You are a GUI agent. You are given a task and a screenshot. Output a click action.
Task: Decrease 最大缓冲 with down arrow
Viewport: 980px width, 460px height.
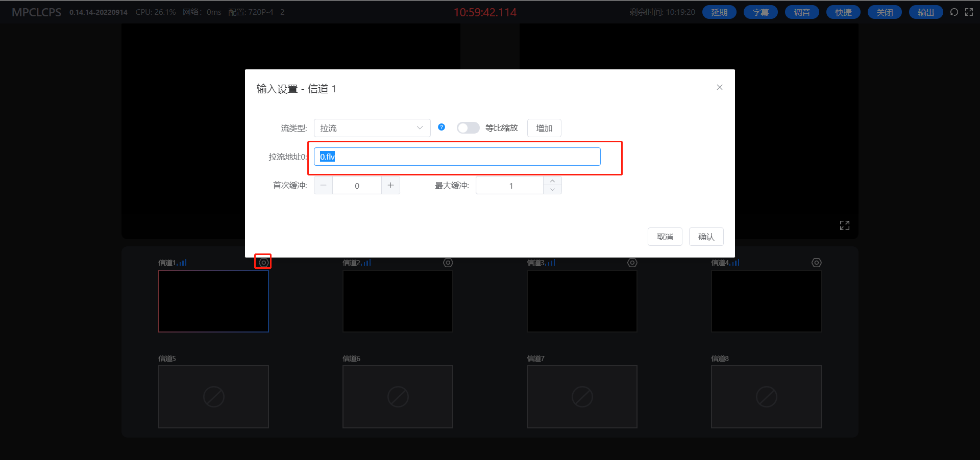[x=552, y=190]
